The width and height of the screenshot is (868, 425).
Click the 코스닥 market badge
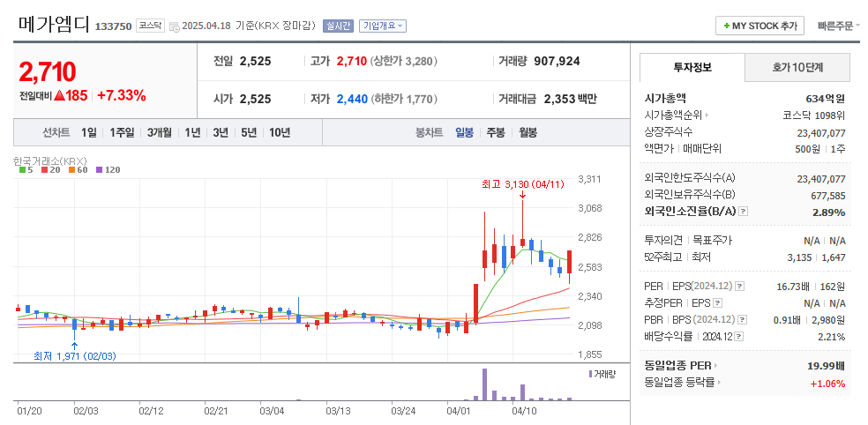pyautogui.click(x=150, y=26)
